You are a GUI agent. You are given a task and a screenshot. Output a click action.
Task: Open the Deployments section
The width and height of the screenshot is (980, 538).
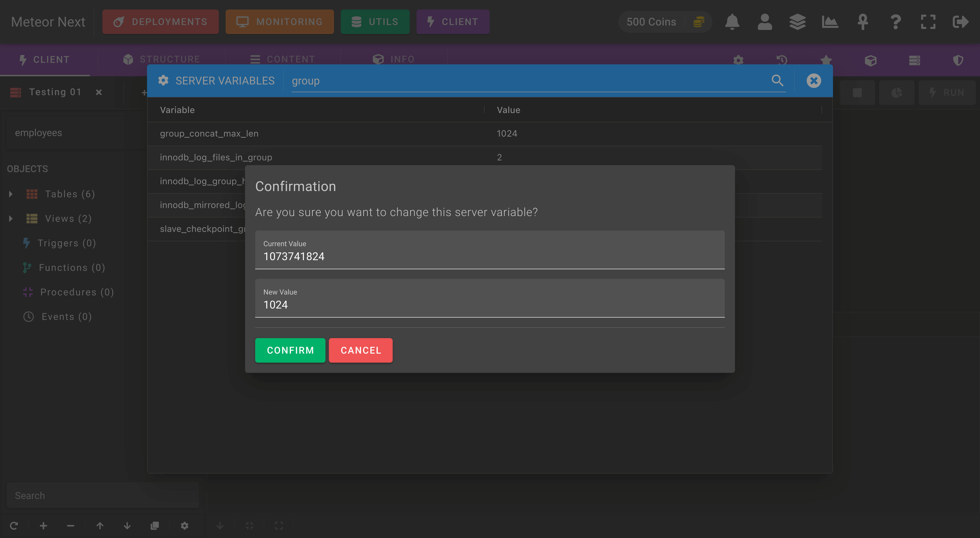(x=161, y=22)
